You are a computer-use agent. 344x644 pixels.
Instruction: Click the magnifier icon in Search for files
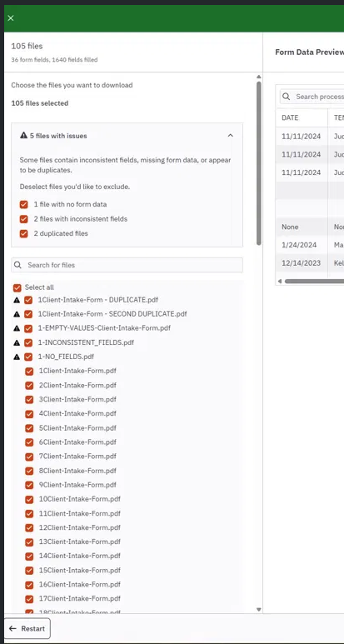click(x=17, y=265)
